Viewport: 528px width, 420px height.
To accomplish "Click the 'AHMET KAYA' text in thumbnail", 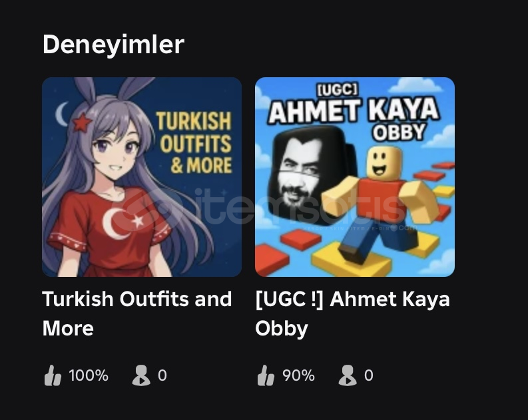I will (354, 110).
